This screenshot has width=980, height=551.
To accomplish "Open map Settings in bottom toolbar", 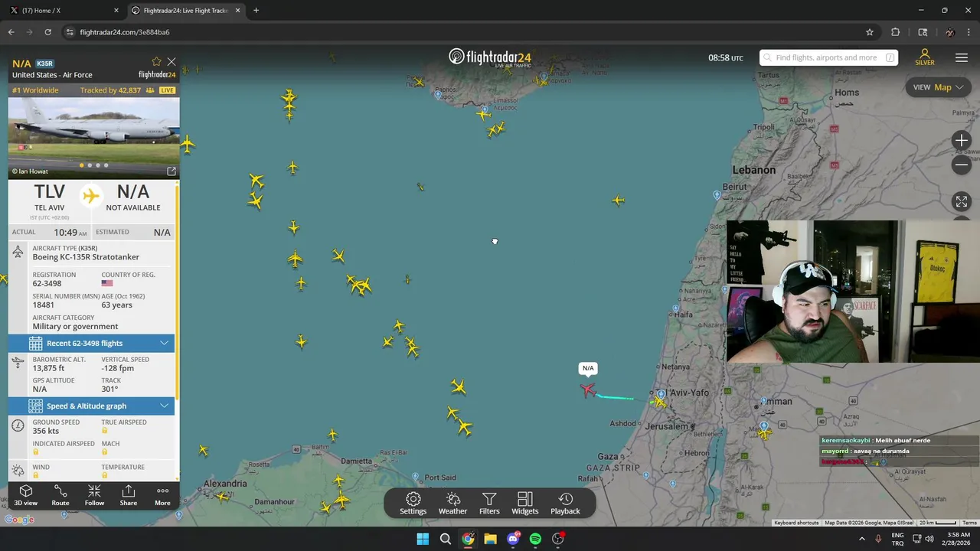I will 413,504.
